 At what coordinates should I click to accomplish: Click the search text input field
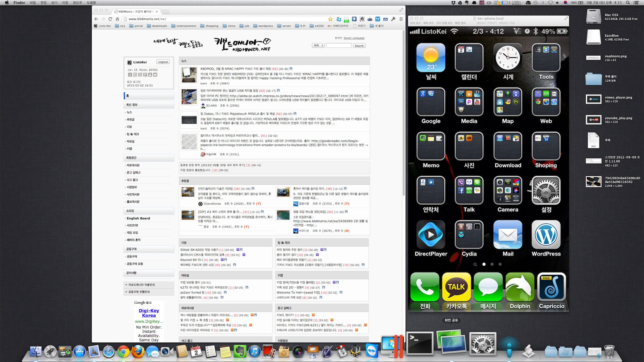(x=338, y=46)
